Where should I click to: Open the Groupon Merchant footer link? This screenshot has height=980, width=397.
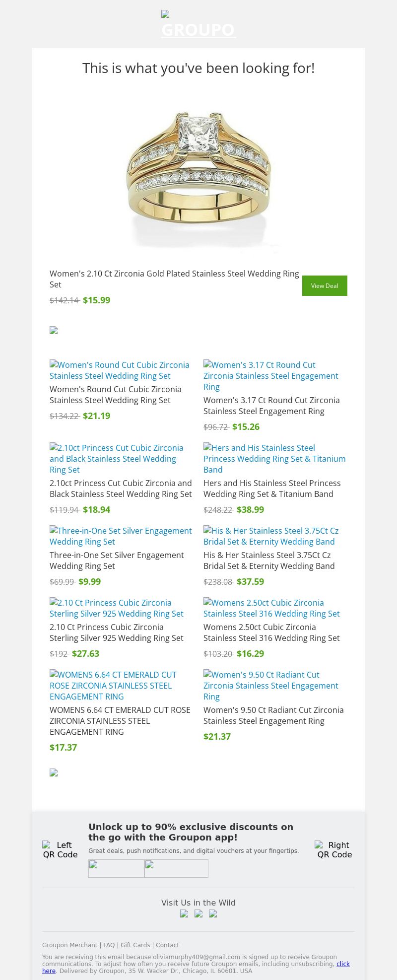coord(69,945)
